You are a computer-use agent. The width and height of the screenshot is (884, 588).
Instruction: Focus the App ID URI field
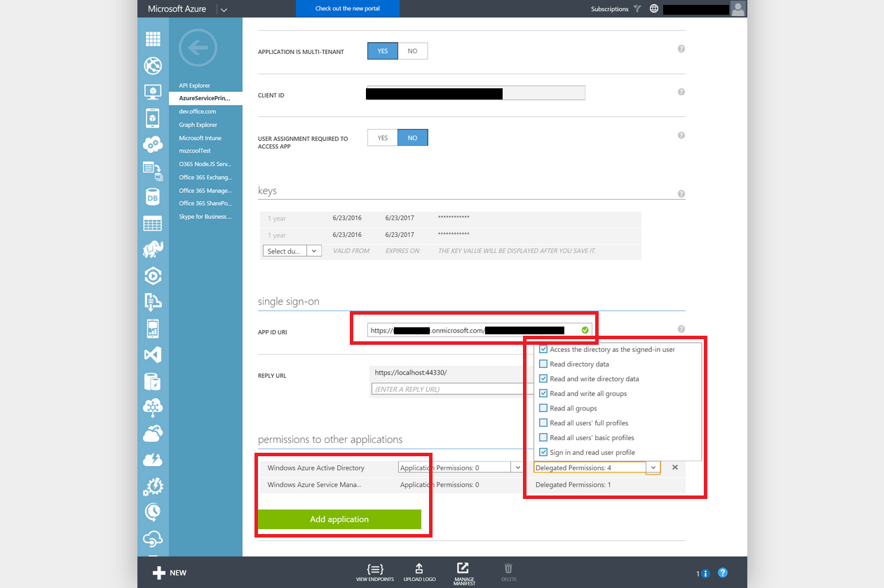tap(480, 329)
